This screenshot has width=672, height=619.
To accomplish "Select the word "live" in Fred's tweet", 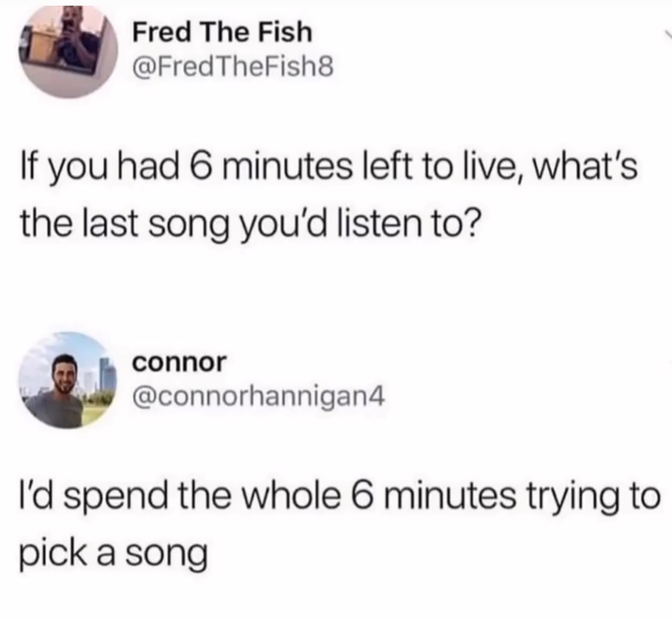I will [x=480, y=167].
